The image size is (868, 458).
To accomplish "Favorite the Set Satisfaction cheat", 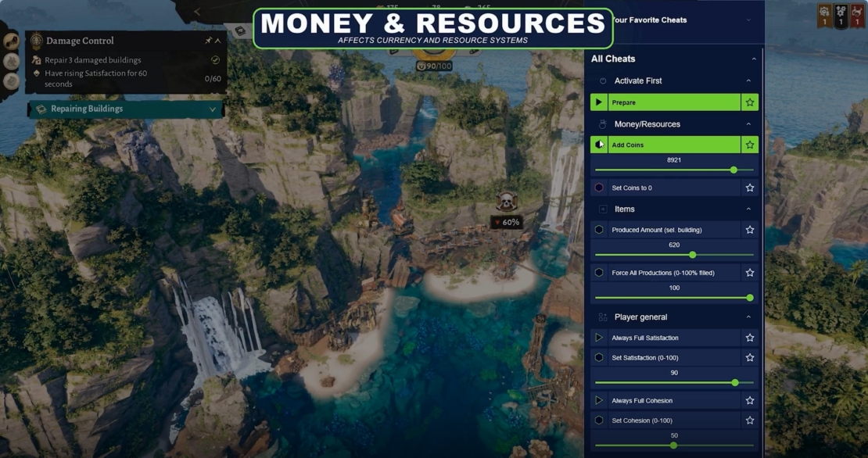I will click(x=750, y=358).
